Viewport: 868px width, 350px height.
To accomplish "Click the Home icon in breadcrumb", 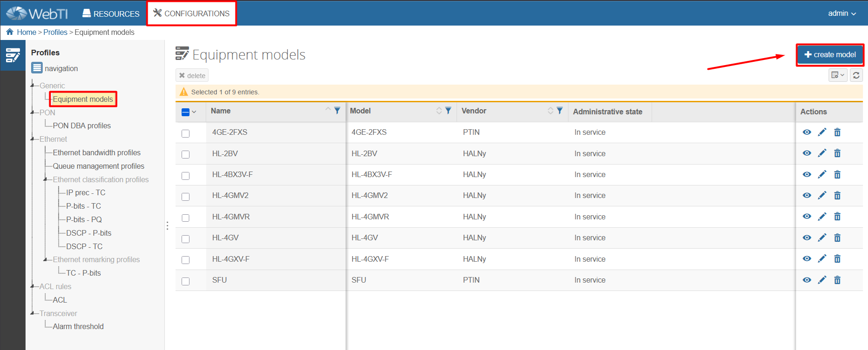I will pyautogui.click(x=10, y=32).
